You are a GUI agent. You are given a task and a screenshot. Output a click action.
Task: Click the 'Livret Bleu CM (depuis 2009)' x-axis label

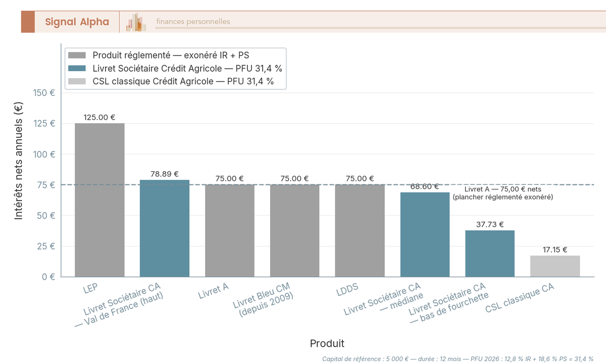click(264, 299)
